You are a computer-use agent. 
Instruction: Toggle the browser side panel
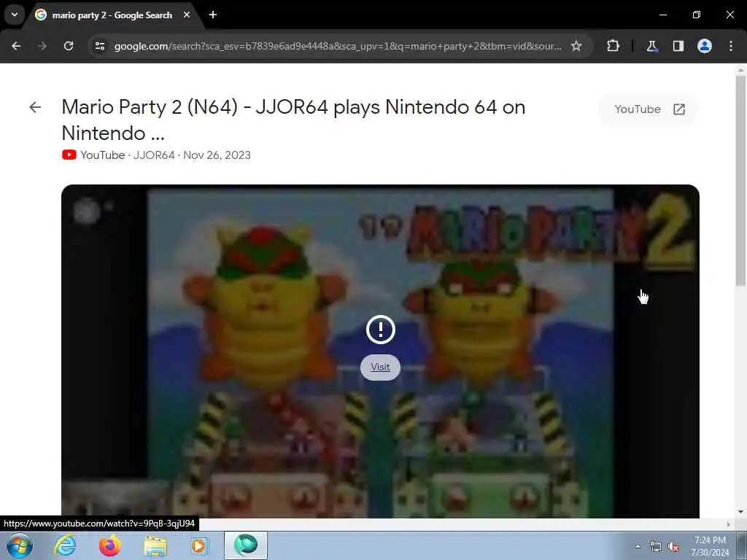click(x=678, y=46)
